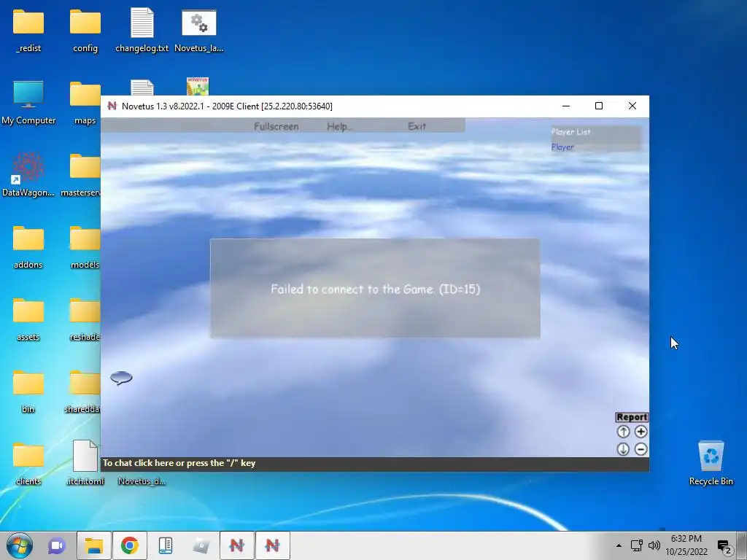Select Player entry in the Player List
The image size is (747, 560).
tap(562, 147)
